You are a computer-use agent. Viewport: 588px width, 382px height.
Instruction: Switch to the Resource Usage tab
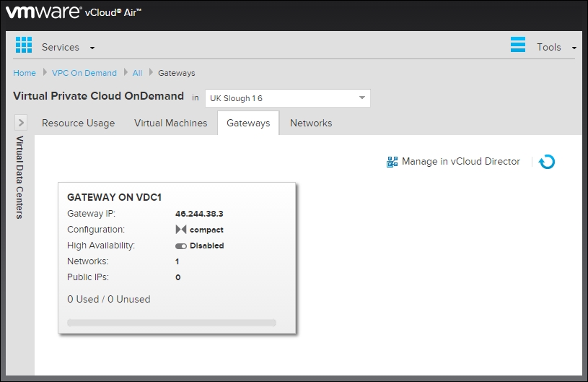[x=78, y=123]
